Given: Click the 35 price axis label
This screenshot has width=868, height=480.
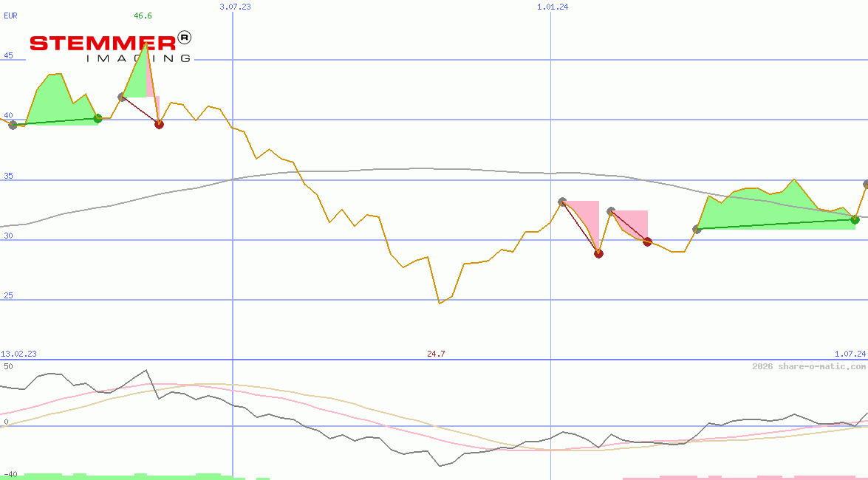Looking at the screenshot, I should 7,176.
